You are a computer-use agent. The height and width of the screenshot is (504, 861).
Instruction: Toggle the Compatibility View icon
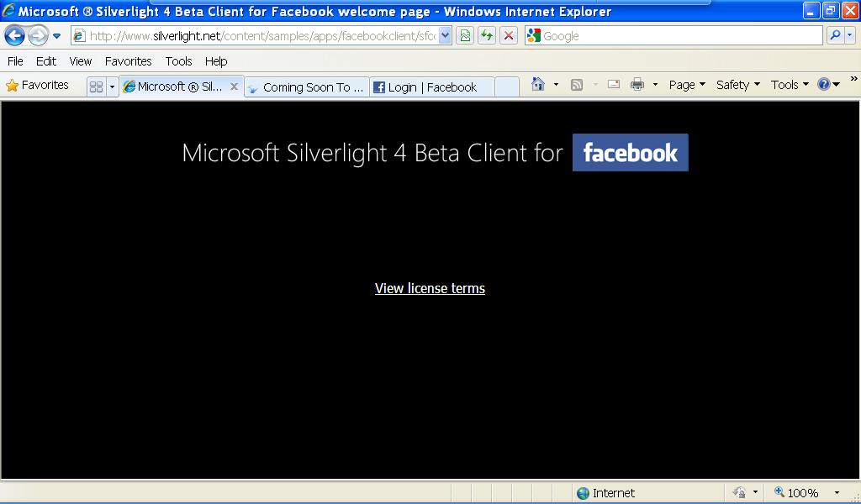click(x=465, y=36)
